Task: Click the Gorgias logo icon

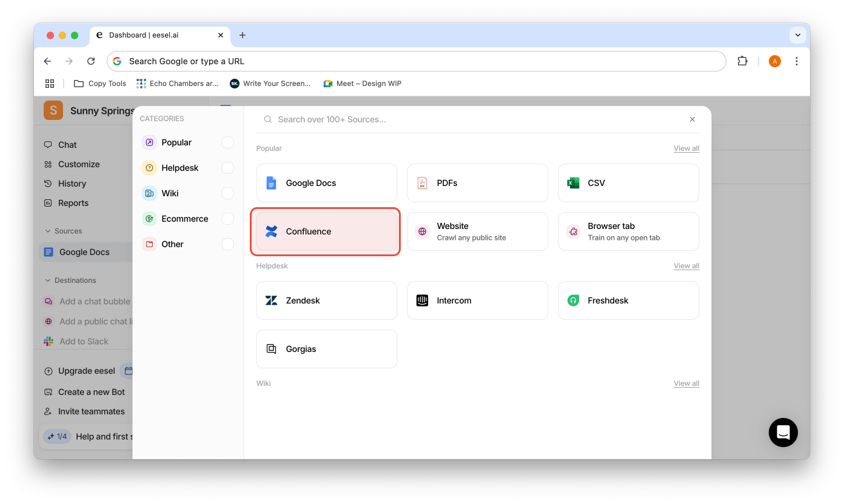Action: (x=272, y=349)
